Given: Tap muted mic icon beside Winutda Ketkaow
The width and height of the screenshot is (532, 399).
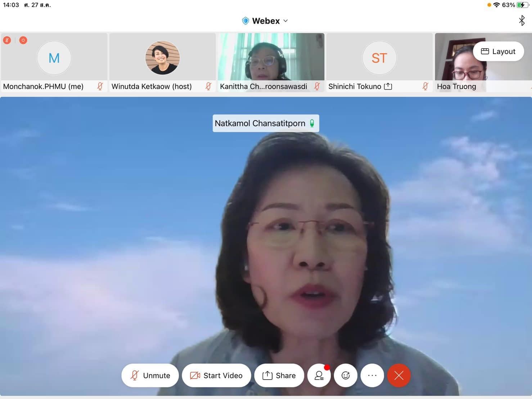Looking at the screenshot, I should tap(208, 86).
